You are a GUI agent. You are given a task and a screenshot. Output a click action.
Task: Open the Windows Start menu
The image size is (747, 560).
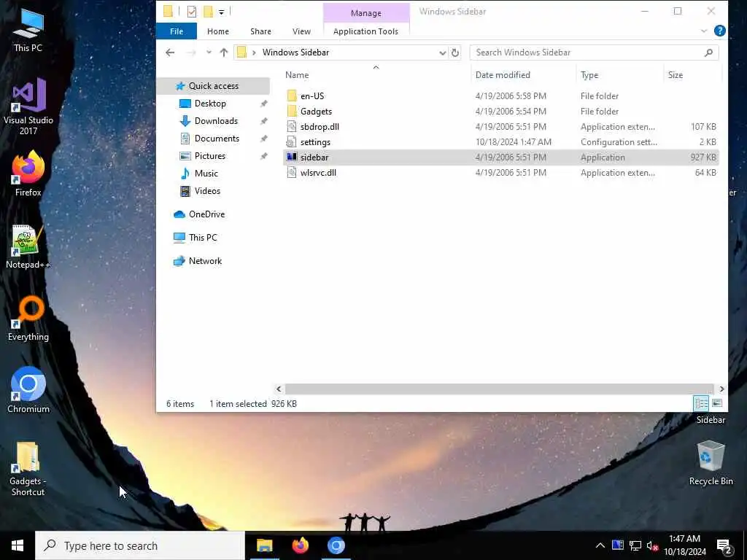[18, 545]
